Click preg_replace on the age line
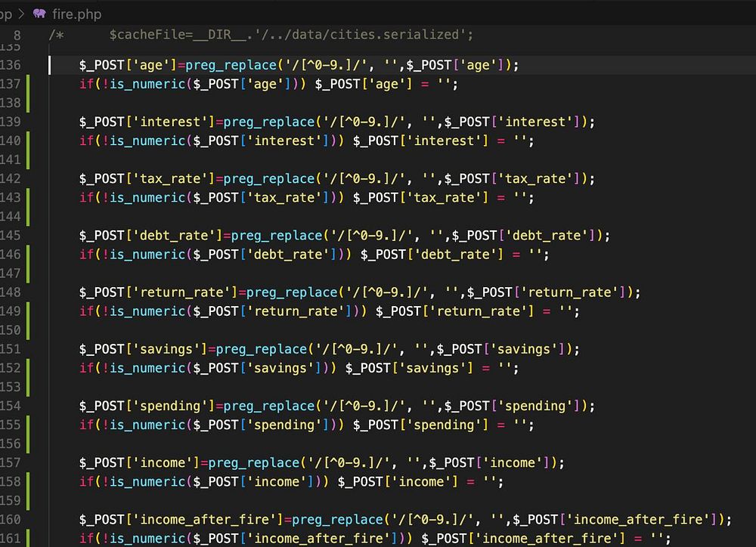756x547 pixels. pyautogui.click(x=231, y=66)
